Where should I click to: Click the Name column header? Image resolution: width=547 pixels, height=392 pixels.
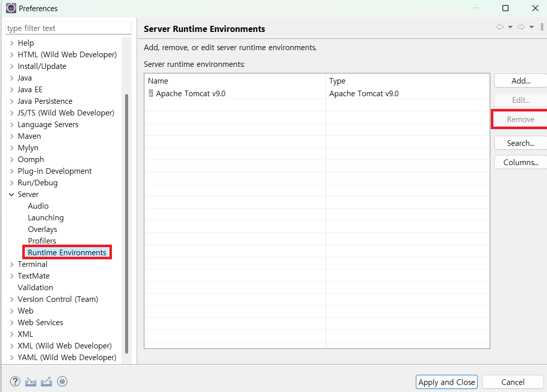pos(235,81)
